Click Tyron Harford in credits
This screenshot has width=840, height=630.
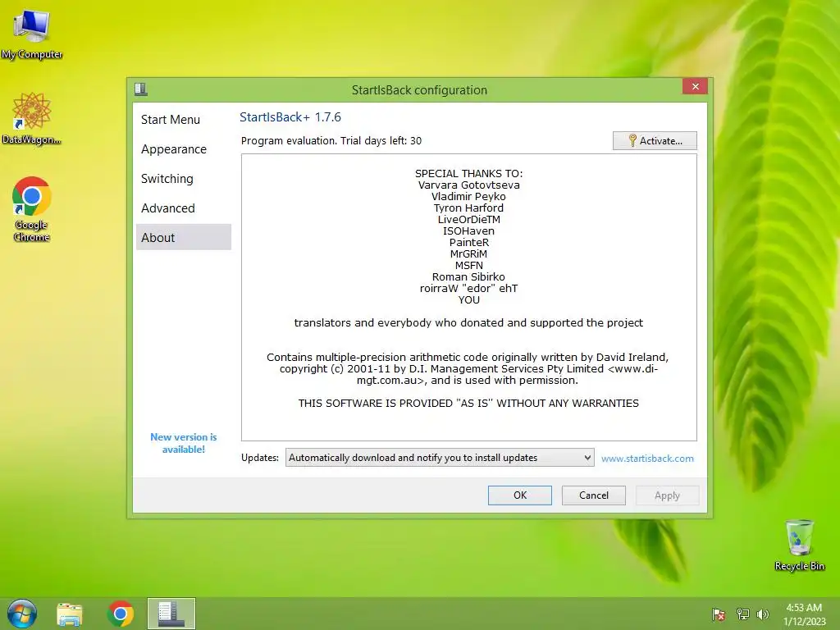[x=468, y=208]
